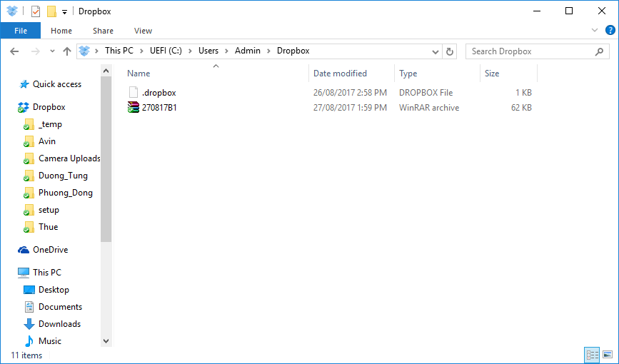This screenshot has width=619, height=364.
Task: Open the Customize Quick Access Toolbar dropdown
Action: coord(64,12)
